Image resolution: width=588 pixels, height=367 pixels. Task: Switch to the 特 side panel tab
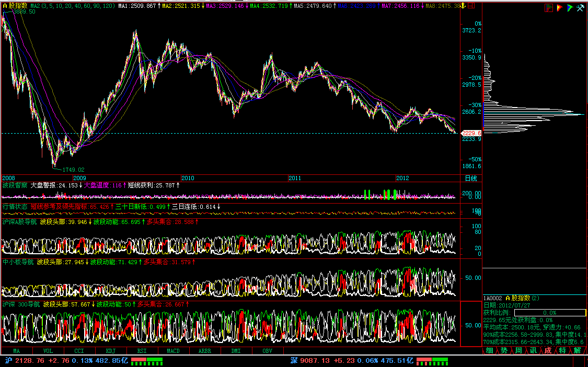coord(562,350)
